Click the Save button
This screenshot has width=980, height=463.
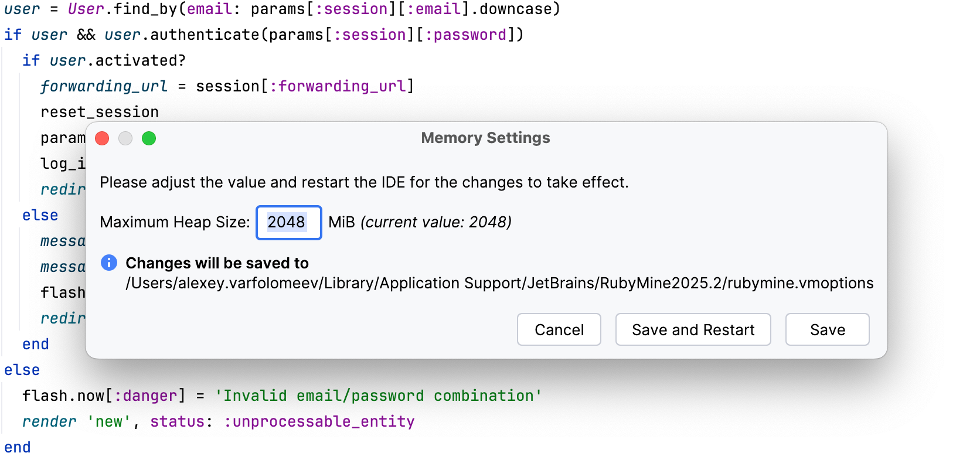(x=826, y=329)
